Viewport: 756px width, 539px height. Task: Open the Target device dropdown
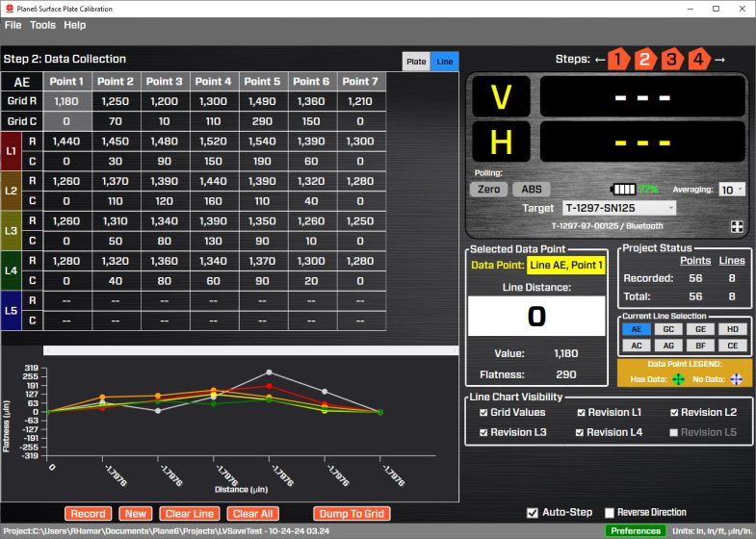(x=619, y=208)
